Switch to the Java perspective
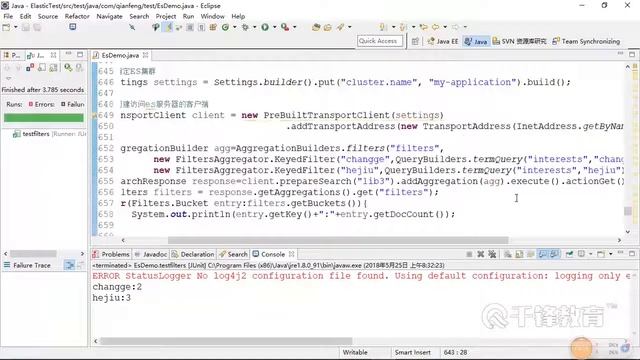Screen dimensions: 640x360 click(x=476, y=41)
